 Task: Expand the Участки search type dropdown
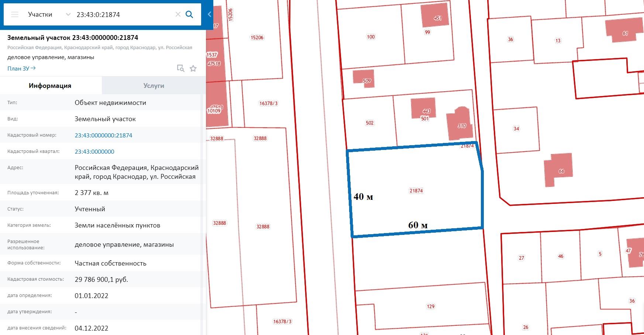[68, 15]
